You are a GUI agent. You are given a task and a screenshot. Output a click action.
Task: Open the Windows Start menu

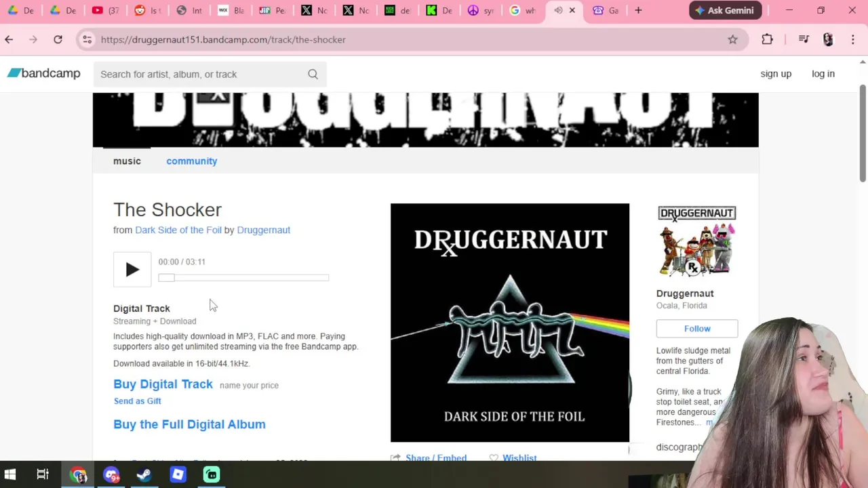[10, 474]
